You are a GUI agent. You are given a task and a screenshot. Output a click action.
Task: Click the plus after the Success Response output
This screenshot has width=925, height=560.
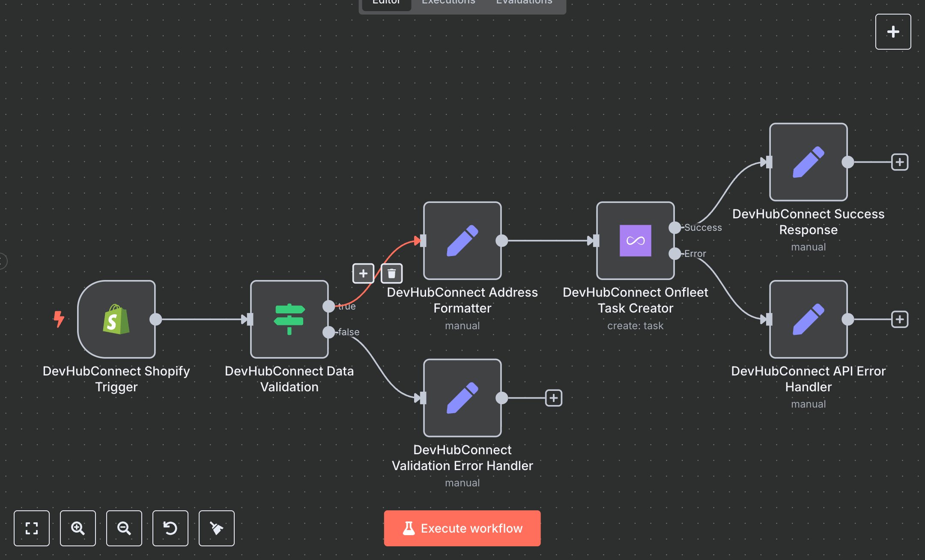(901, 162)
